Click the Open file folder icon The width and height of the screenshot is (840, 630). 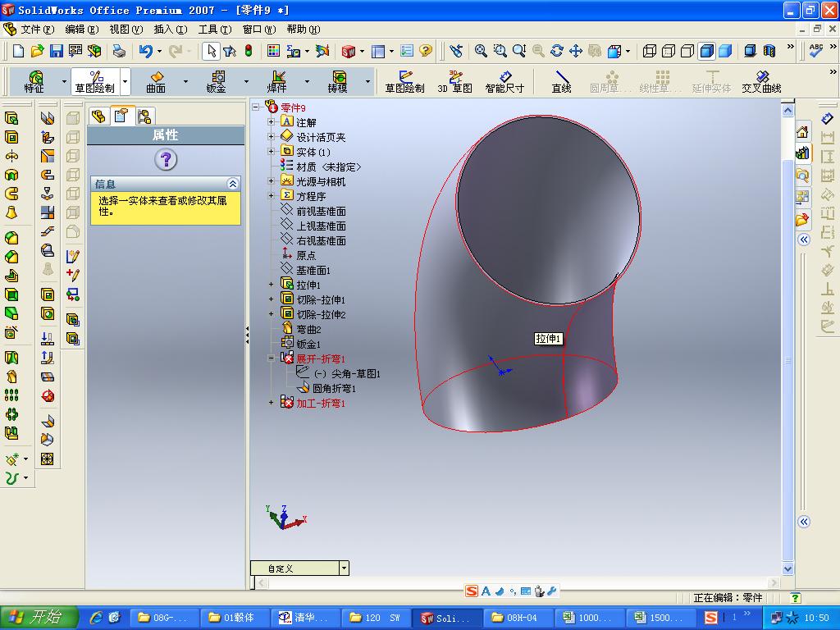pyautogui.click(x=37, y=51)
